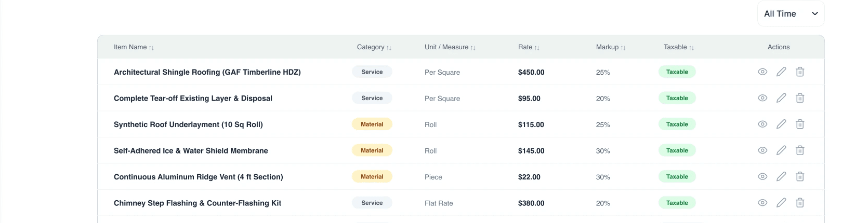Edit Architectural Shingle Roofing item
The height and width of the screenshot is (223, 868).
781,72
